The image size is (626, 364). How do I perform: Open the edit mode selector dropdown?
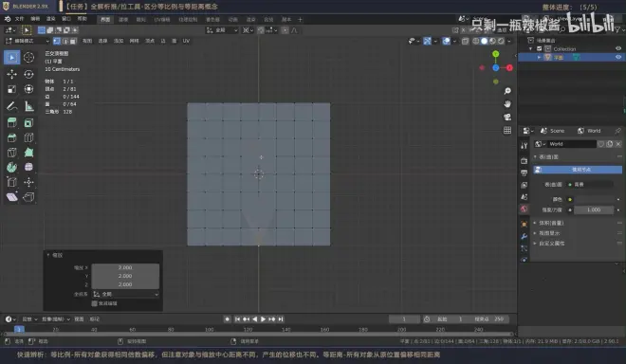pyautogui.click(x=28, y=41)
